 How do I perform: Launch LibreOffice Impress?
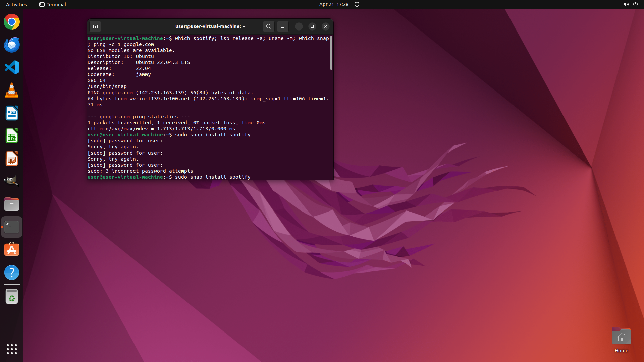pyautogui.click(x=12, y=159)
